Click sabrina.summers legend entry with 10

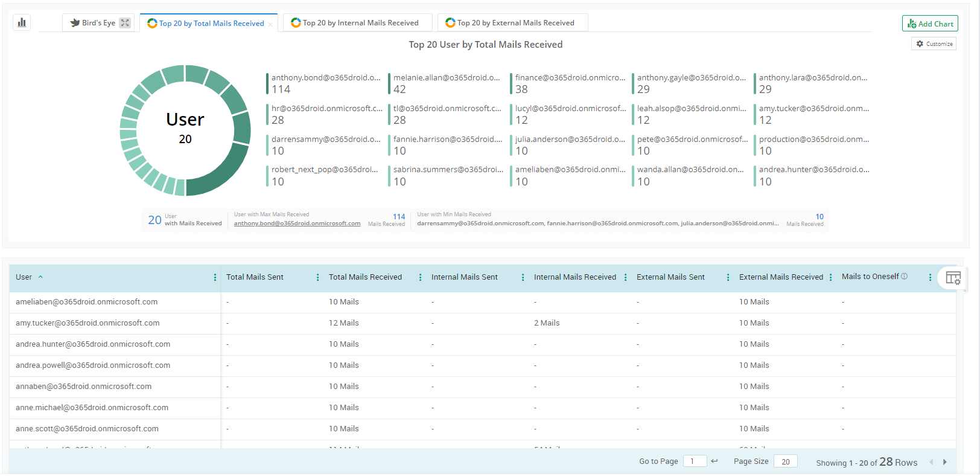[x=445, y=176]
